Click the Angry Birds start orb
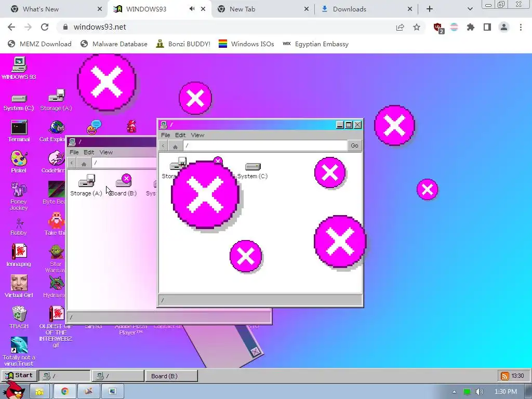The image size is (532, 399). pyautogui.click(x=14, y=390)
